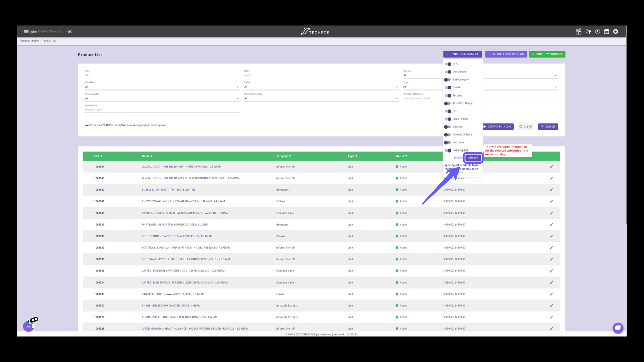Disable the Import Image toggle
This screenshot has width=644, height=362.
click(x=448, y=119)
